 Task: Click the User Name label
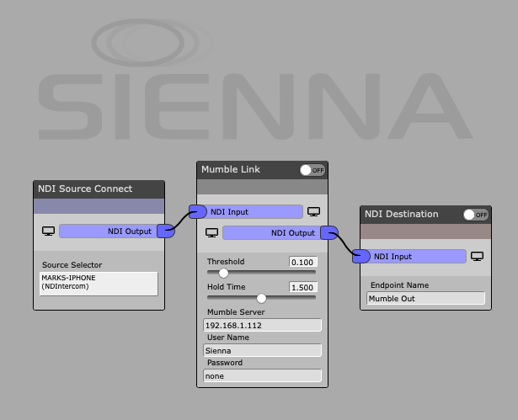pos(228,338)
